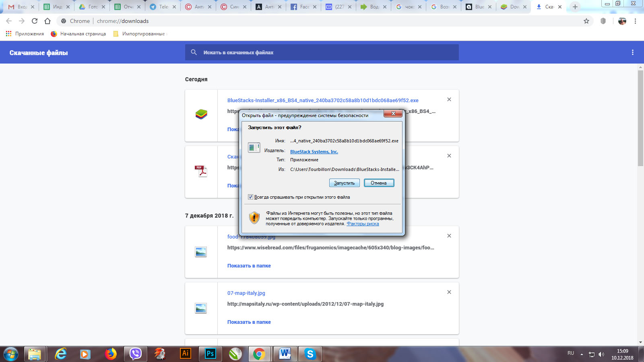Open the 07-map-italy.jpg file link
Image resolution: width=644 pixels, height=362 pixels.
(246, 293)
